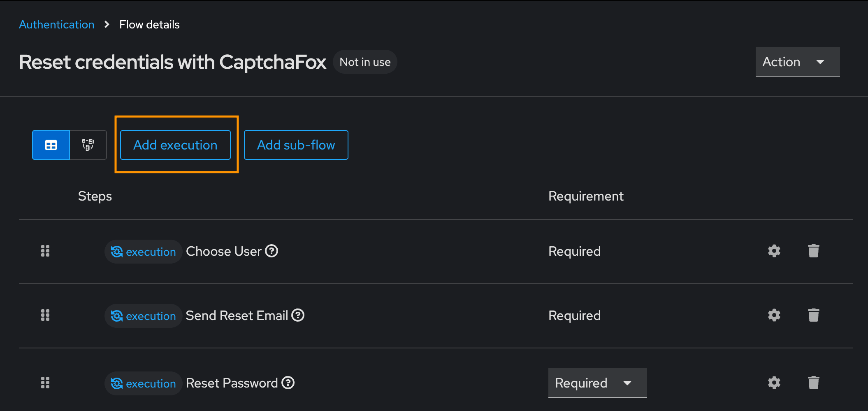
Task: Expand Required dropdown for Reset Password
Action: coord(597,383)
